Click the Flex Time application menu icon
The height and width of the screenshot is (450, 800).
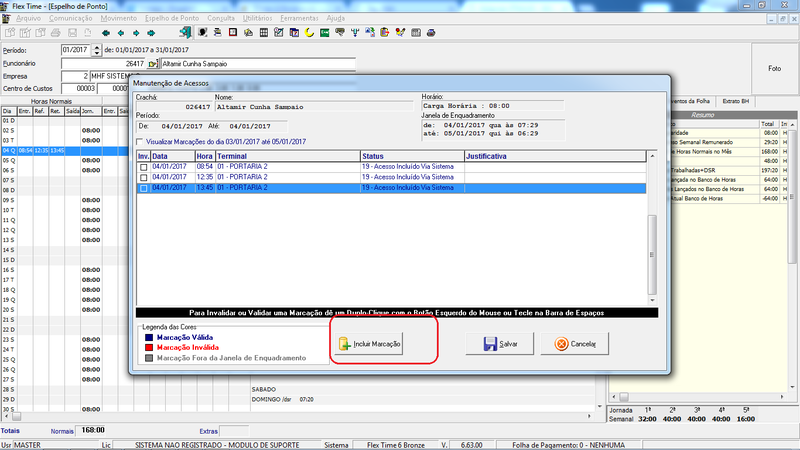pos(6,18)
